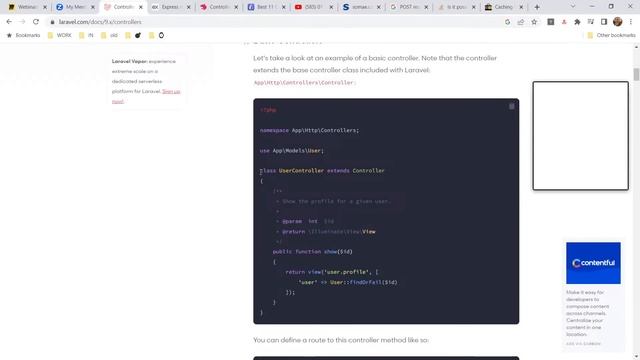Open the dark square extension icon
This screenshot has width=640, height=360.
click(551, 22)
